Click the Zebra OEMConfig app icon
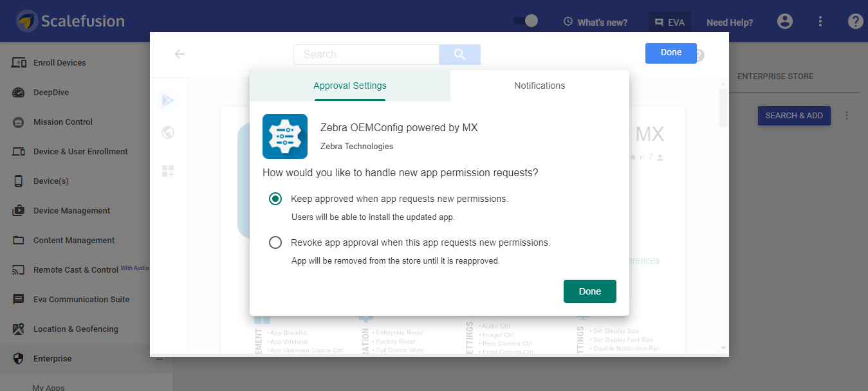Image resolution: width=868 pixels, height=391 pixels. coord(285,136)
